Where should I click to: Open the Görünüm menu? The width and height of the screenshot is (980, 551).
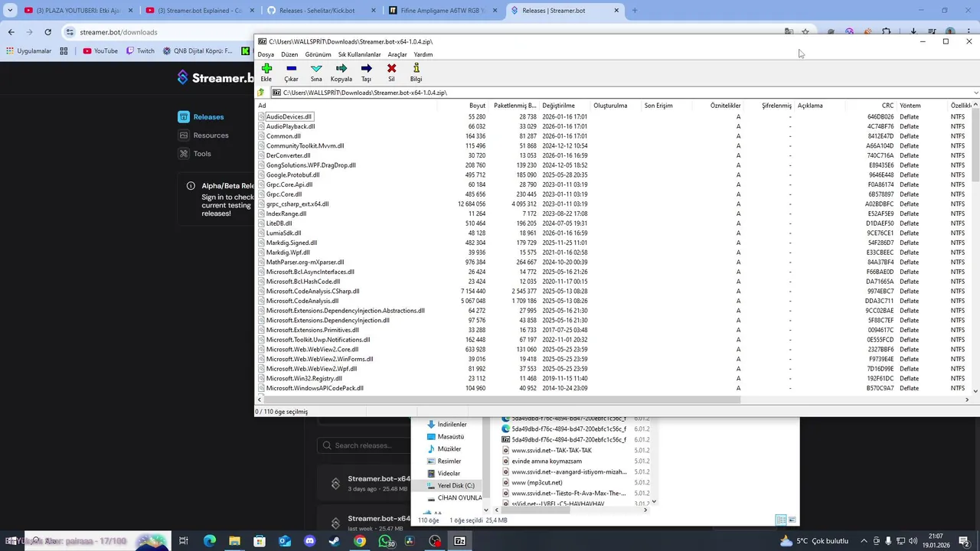318,54
